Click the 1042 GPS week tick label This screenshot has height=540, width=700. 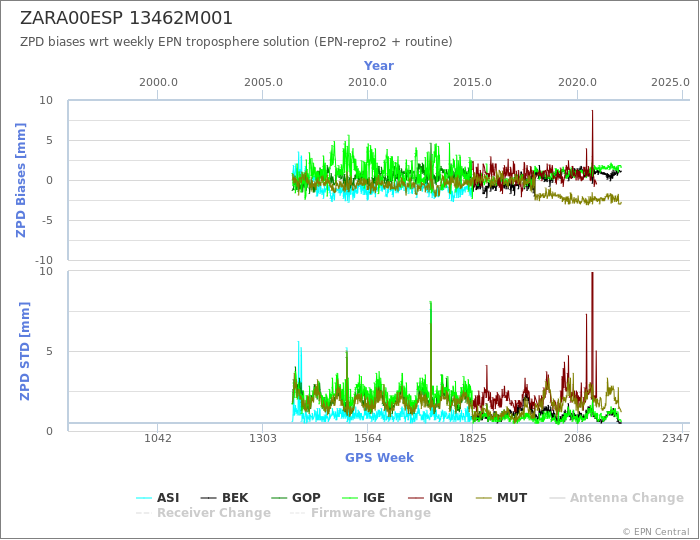pos(158,439)
